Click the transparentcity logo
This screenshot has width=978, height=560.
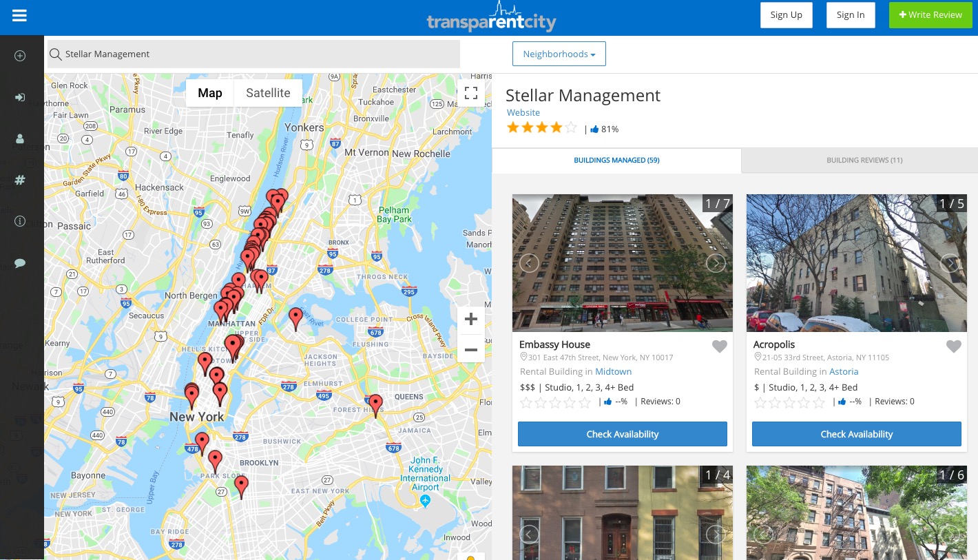pyautogui.click(x=491, y=17)
